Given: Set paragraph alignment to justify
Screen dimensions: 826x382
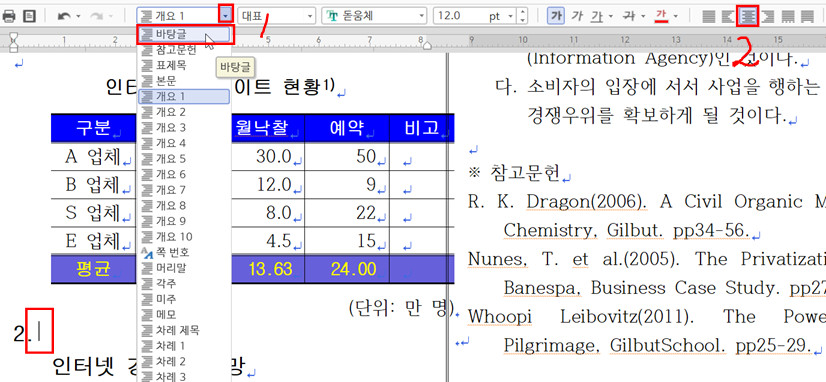Looking at the screenshot, I should [x=709, y=16].
